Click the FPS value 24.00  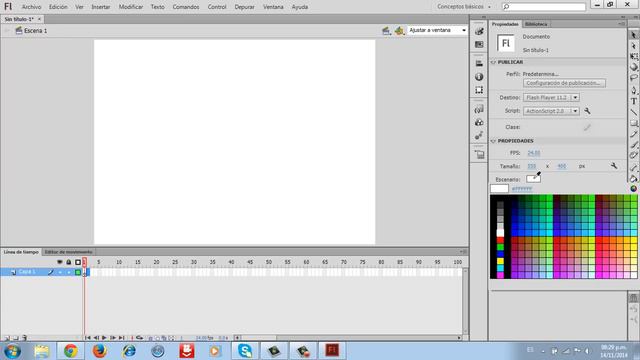click(x=533, y=153)
